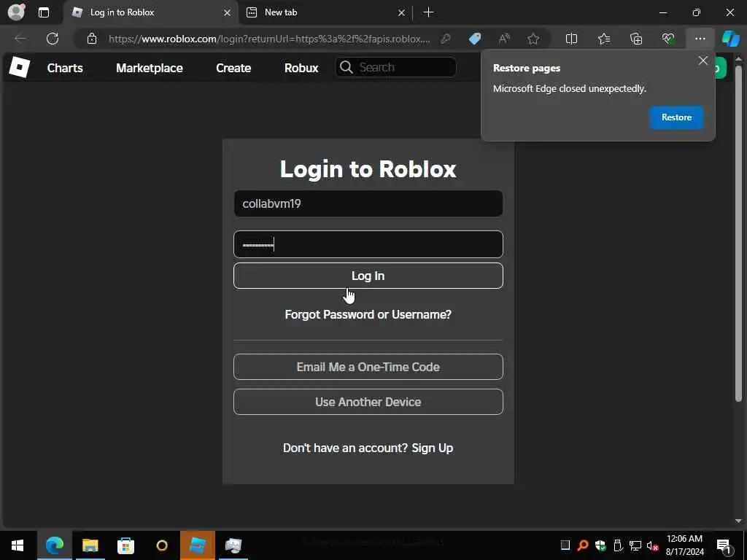Open Microsoft Edge from taskbar

[x=54, y=545]
